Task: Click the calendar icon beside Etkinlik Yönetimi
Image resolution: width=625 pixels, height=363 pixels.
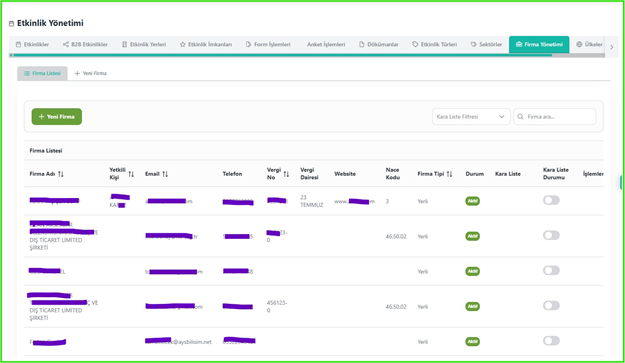Action: click(12, 24)
